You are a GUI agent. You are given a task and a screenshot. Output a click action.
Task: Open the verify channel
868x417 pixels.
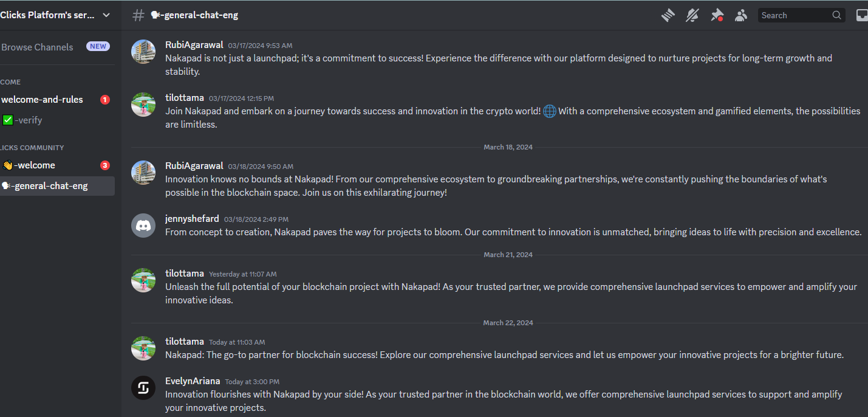click(x=29, y=120)
